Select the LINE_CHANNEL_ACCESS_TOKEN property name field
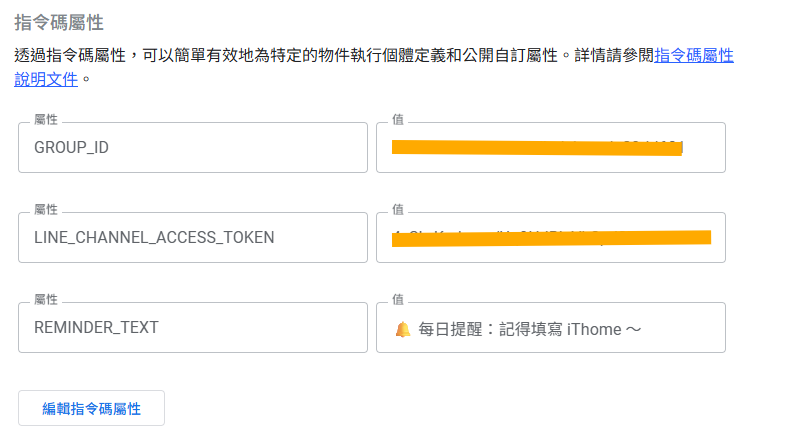This screenshot has width=793, height=442. (x=193, y=238)
